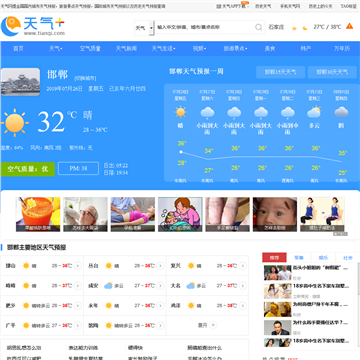Expand the 旅游景点 navigation dropdown

[x=235, y=49]
